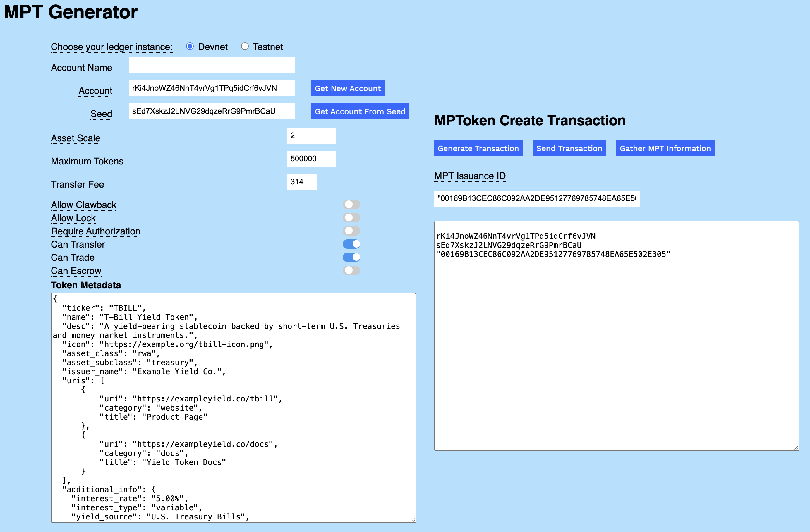
Task: Focus the Account Name input field
Action: [211, 65]
